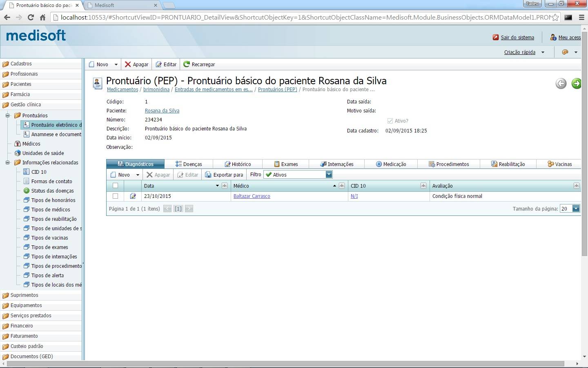The width and height of the screenshot is (588, 368).
Task: Open Baltazar Carrasco doctor link
Action: click(252, 196)
